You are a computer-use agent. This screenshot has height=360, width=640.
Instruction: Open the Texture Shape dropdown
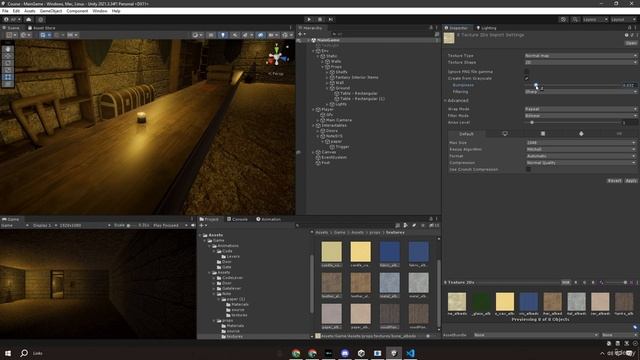580,62
